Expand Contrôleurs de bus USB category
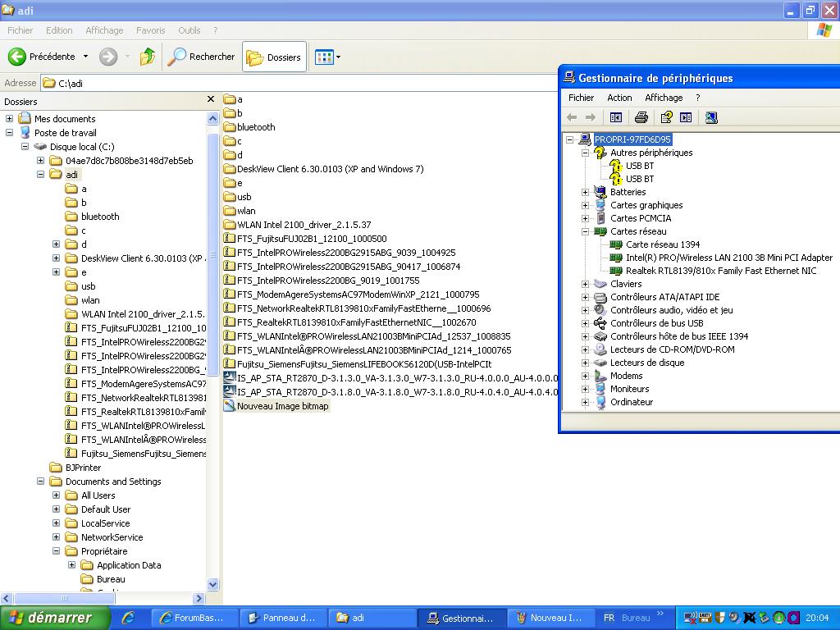The image size is (840, 630). (x=586, y=323)
